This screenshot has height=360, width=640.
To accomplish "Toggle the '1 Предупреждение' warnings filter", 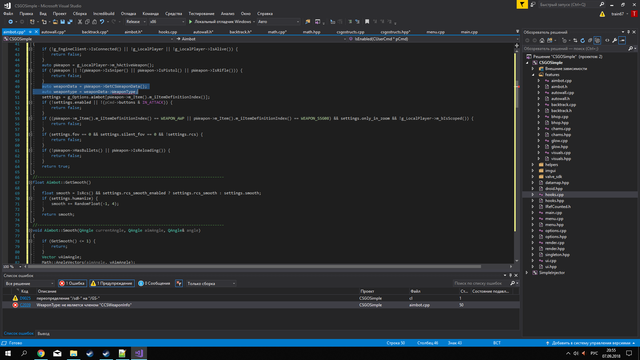I will 112,283.
